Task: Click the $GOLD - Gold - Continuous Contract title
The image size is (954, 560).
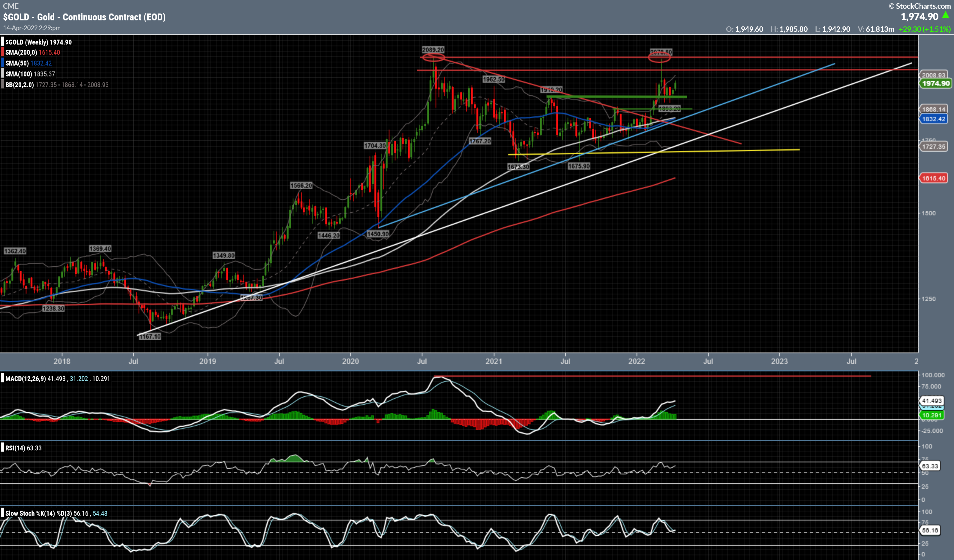Action: click(84, 17)
